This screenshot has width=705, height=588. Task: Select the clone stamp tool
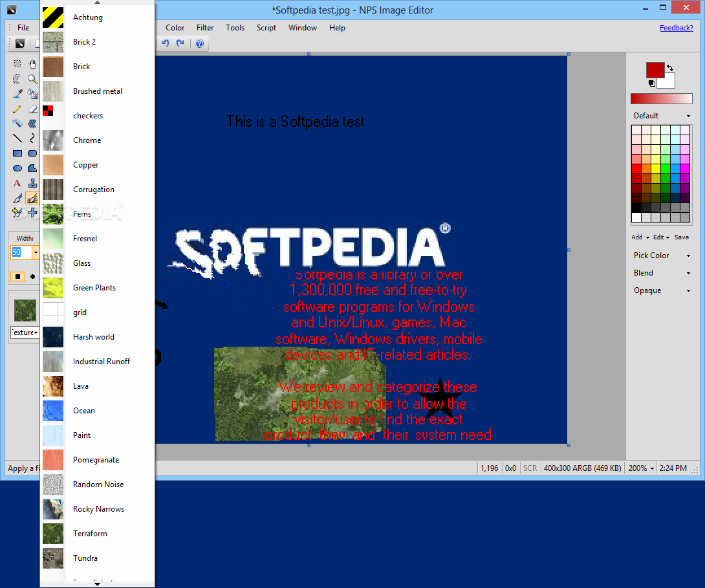point(32,183)
